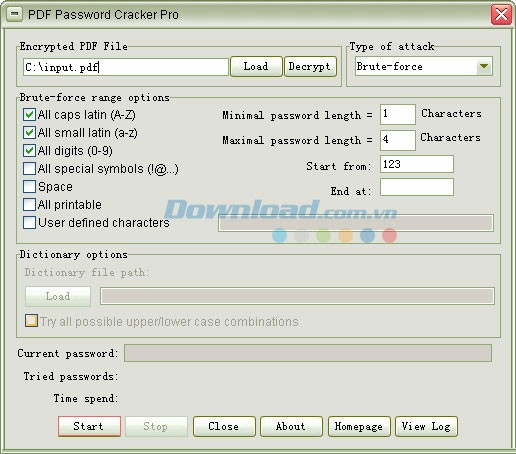
Task: Open View Log
Action: tap(426, 426)
